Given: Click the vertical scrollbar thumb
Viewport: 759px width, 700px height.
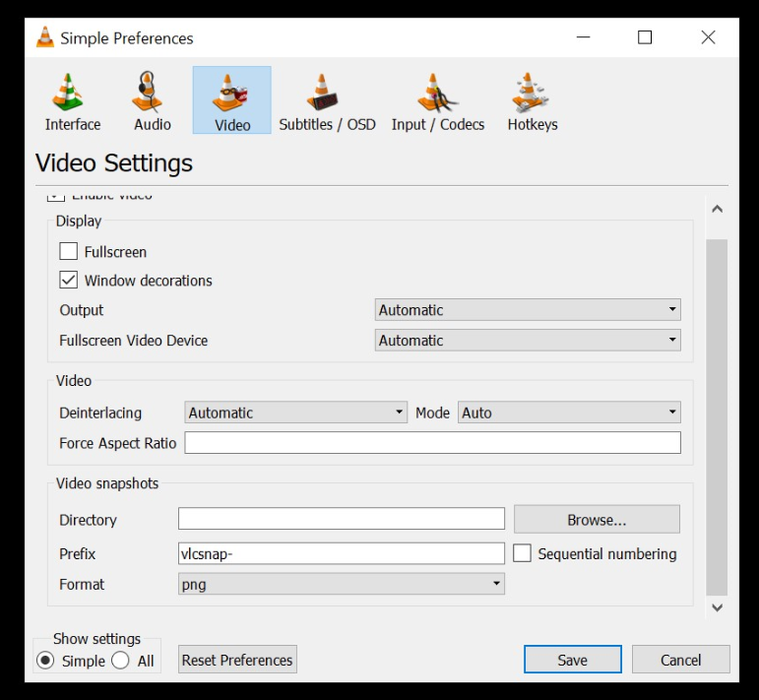Looking at the screenshot, I should point(717,417).
